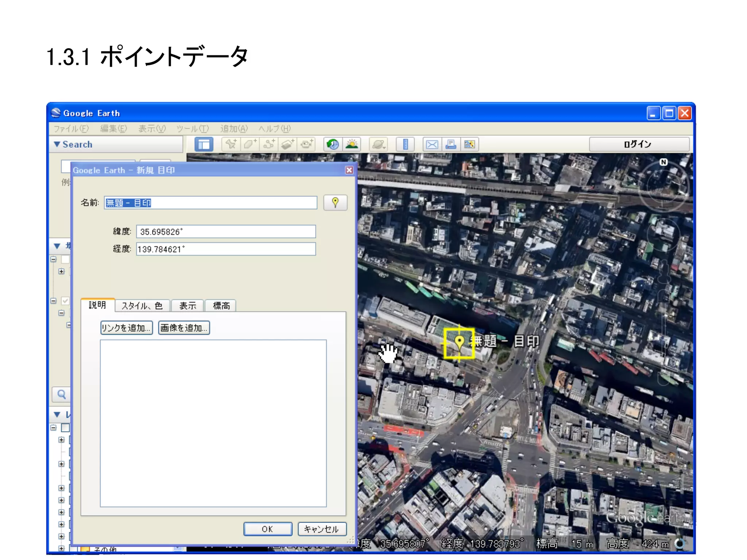
Task: Click the 画像を追加 button
Action: (184, 328)
